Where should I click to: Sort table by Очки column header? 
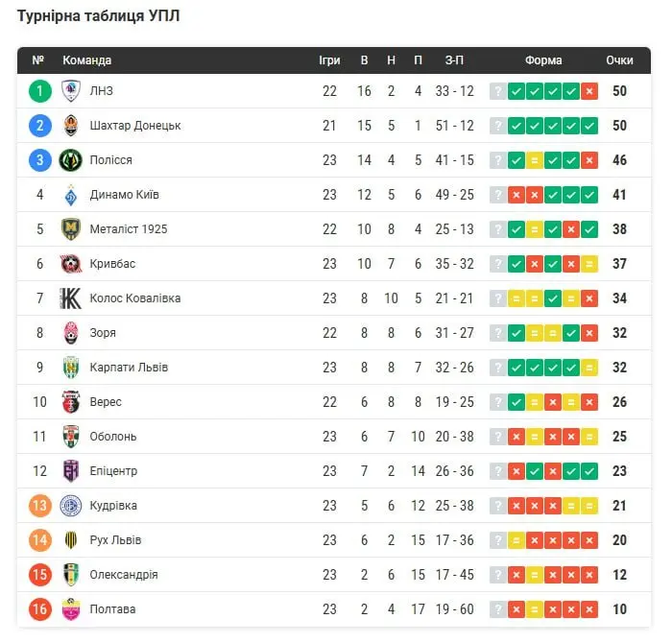pos(619,60)
